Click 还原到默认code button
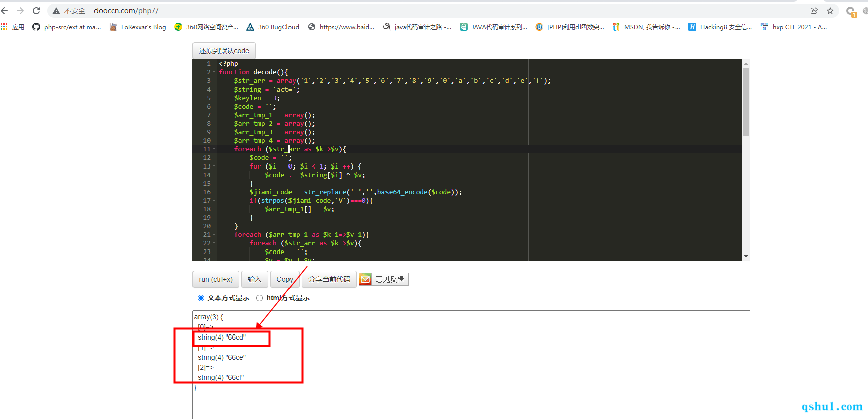This screenshot has width=868, height=419. pyautogui.click(x=224, y=51)
